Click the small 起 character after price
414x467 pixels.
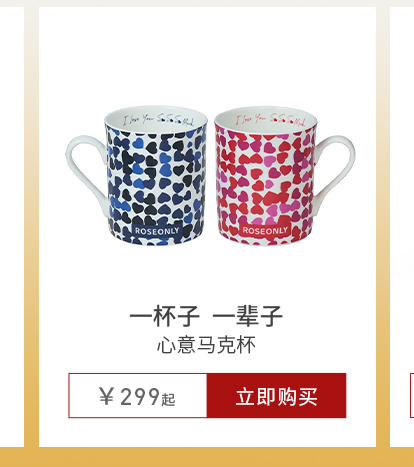(168, 399)
